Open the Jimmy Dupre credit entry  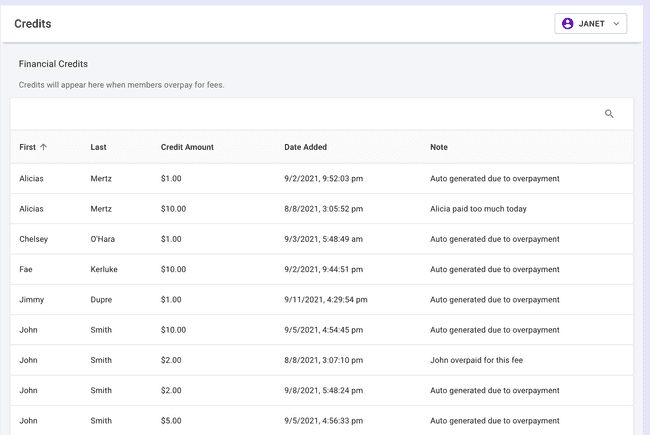click(x=320, y=299)
